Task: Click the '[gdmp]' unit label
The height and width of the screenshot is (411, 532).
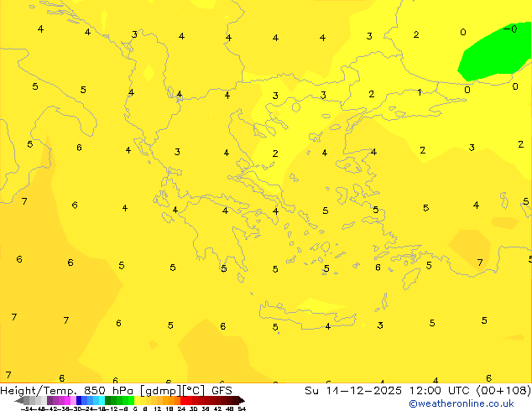Action: 160,391
